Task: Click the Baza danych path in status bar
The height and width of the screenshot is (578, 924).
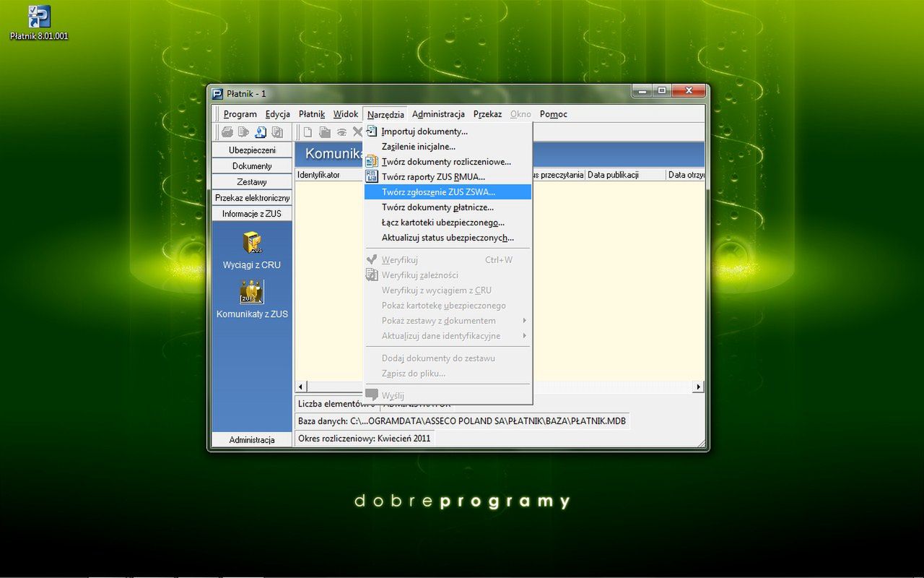Action: [x=462, y=421]
